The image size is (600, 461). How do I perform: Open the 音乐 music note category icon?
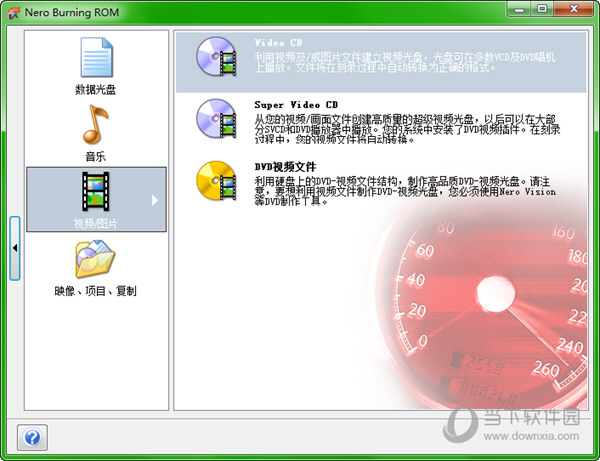(96, 124)
